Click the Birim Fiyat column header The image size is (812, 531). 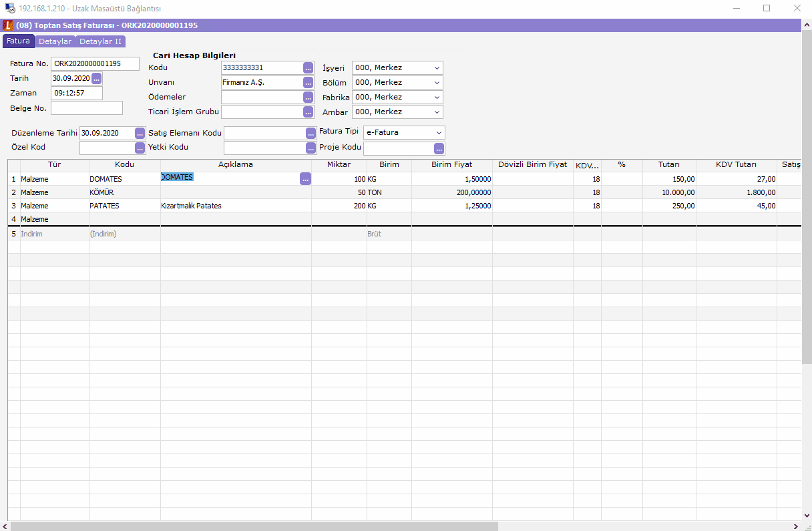tap(451, 164)
